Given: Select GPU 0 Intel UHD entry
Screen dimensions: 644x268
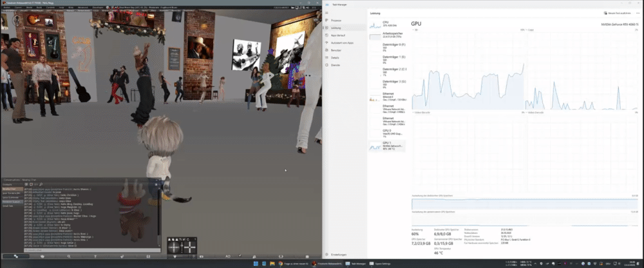Looking at the screenshot, I should click(387, 133).
